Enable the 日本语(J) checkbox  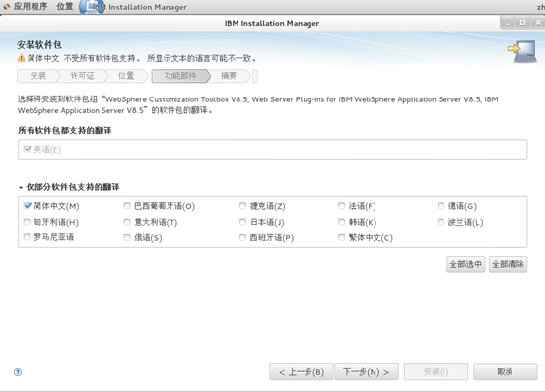click(242, 222)
